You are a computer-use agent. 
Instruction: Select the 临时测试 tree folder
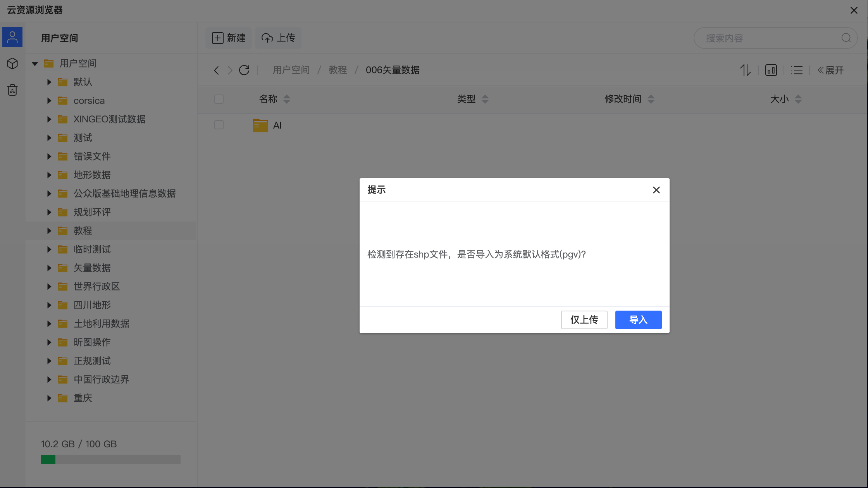[x=92, y=249]
